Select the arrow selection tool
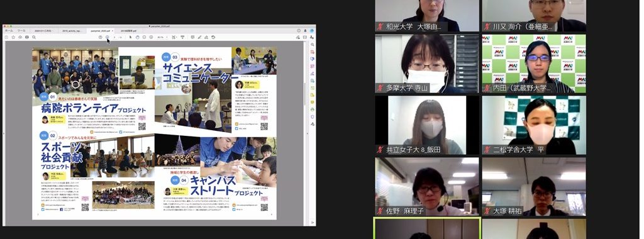Screen dimensions: 644x239 click(x=131, y=37)
